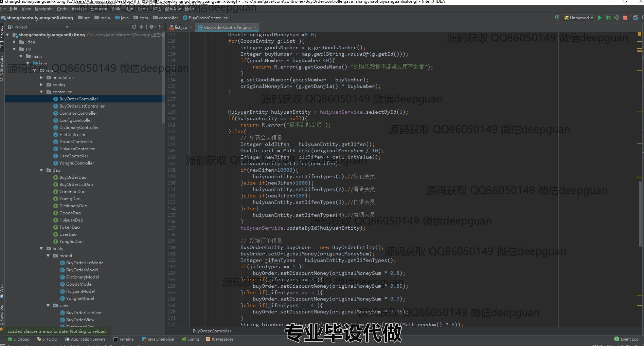Collapse the controller folder in tree
644x346 pixels.
click(41, 92)
